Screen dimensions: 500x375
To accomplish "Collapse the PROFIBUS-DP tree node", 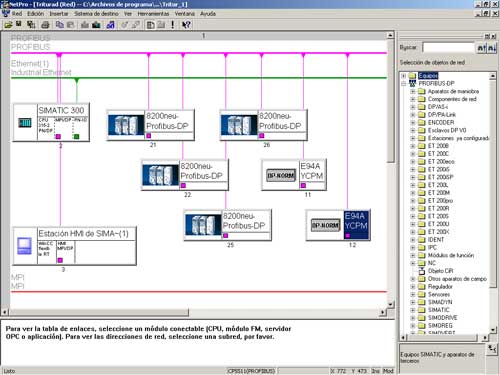I will coord(404,83).
